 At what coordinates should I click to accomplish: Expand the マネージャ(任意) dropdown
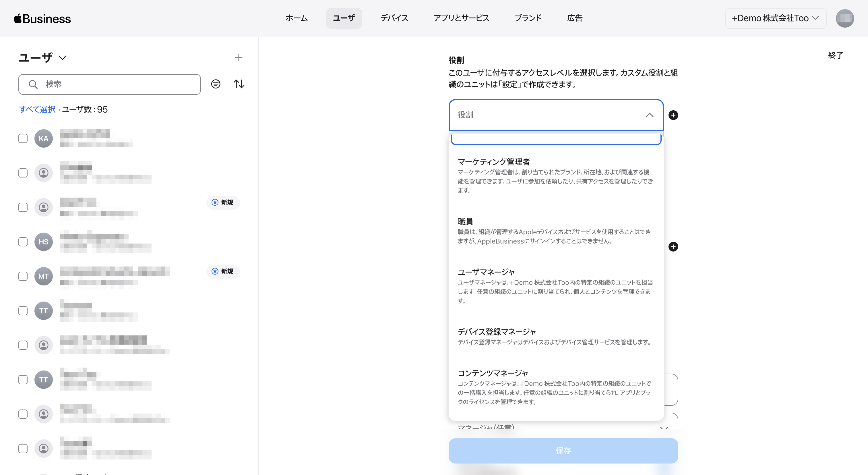pyautogui.click(x=563, y=425)
